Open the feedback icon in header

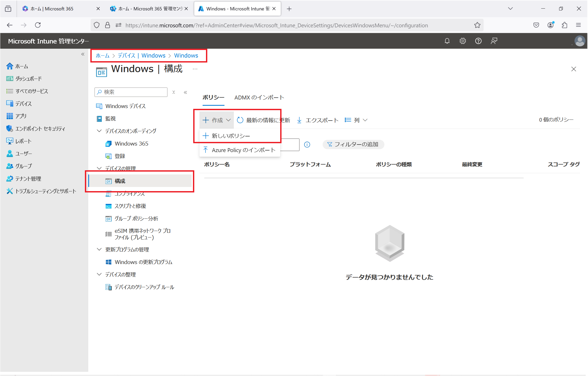[494, 41]
